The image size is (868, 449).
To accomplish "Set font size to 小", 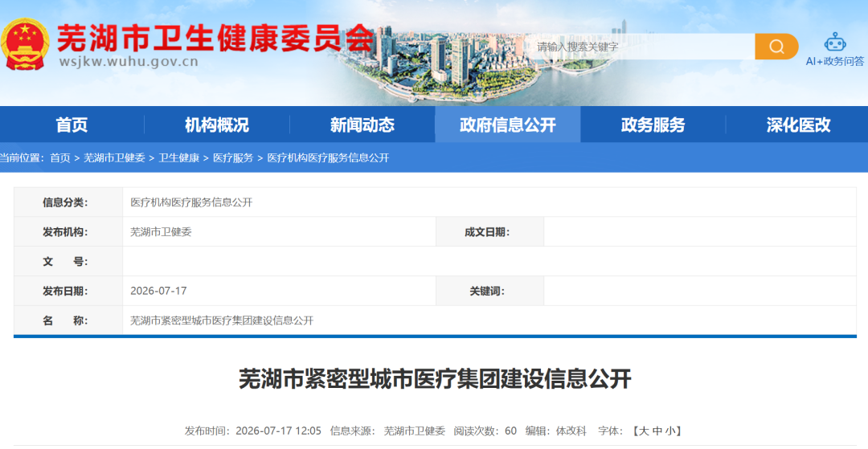I will [x=670, y=431].
